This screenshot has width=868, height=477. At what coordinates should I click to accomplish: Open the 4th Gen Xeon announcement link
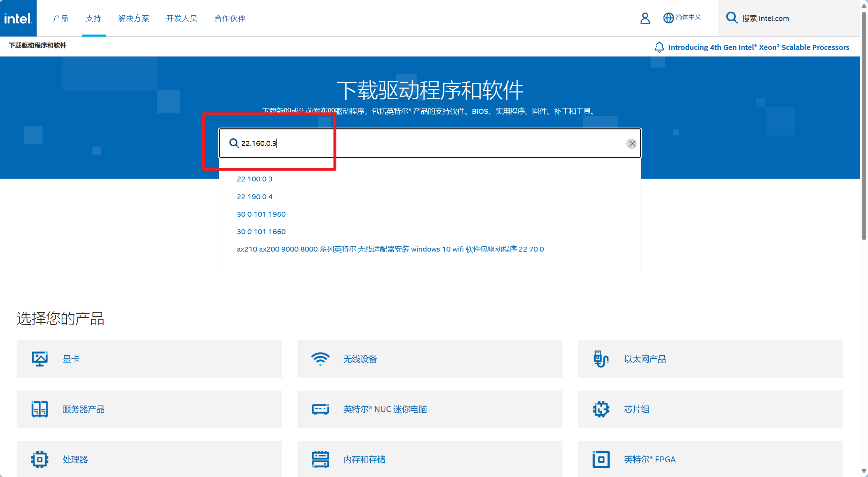click(758, 47)
